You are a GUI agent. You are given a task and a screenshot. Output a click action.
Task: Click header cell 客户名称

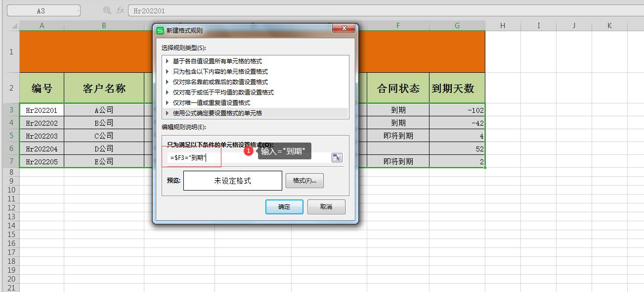(x=104, y=88)
